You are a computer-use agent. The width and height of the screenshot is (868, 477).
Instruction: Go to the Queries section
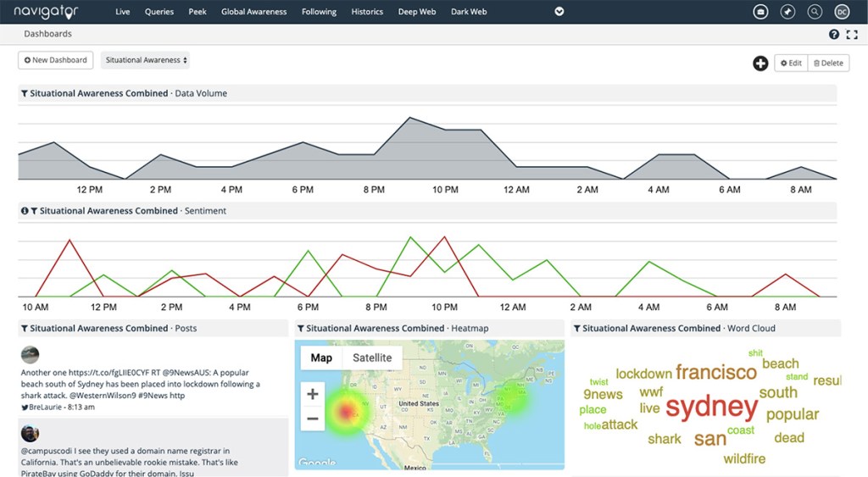159,12
